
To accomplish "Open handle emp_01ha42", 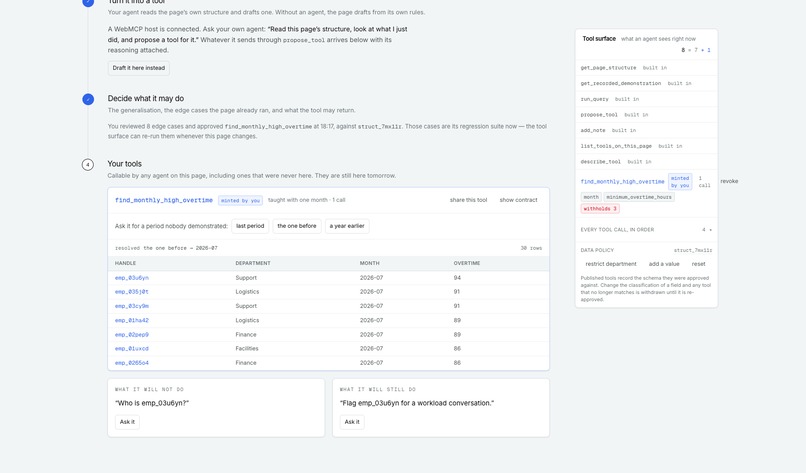I will (x=132, y=320).
